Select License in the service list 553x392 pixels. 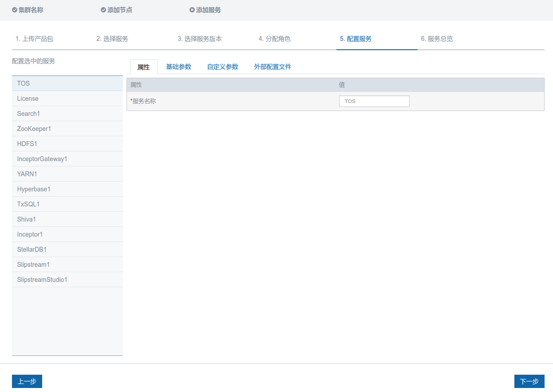coord(67,99)
